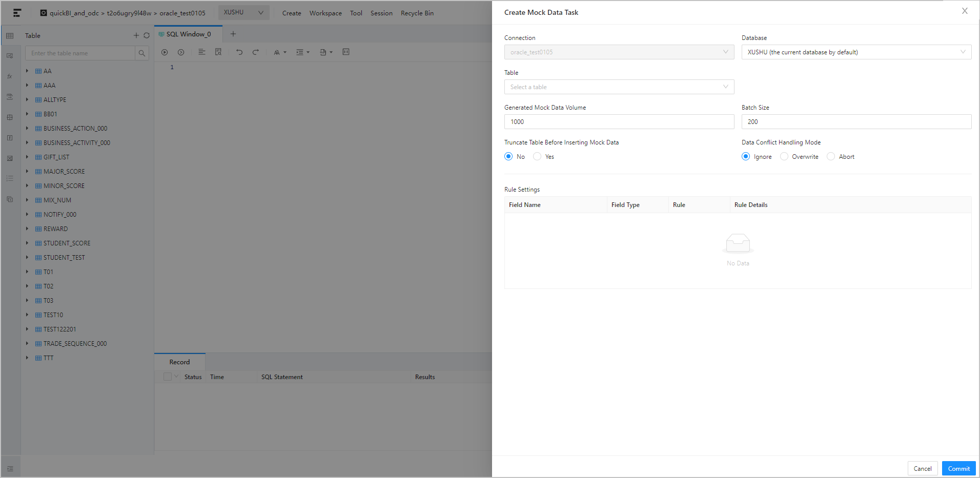Select the Abort conflict handling mode
This screenshot has height=478, width=980.
pyautogui.click(x=831, y=156)
